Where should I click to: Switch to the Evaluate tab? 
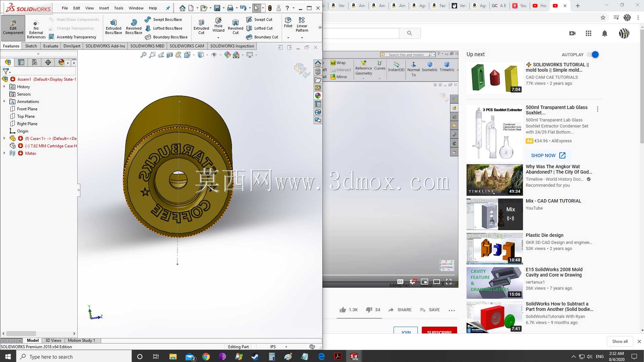pyautogui.click(x=51, y=46)
